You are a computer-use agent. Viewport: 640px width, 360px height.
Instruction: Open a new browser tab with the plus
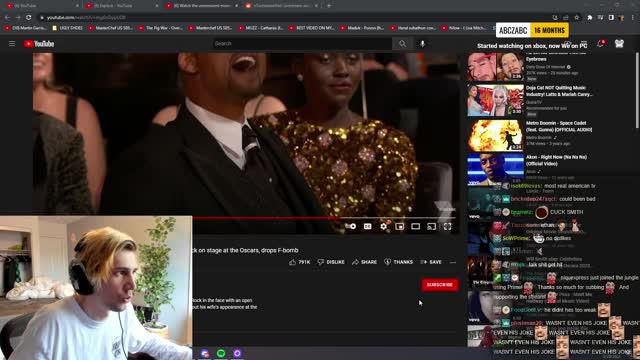point(329,6)
